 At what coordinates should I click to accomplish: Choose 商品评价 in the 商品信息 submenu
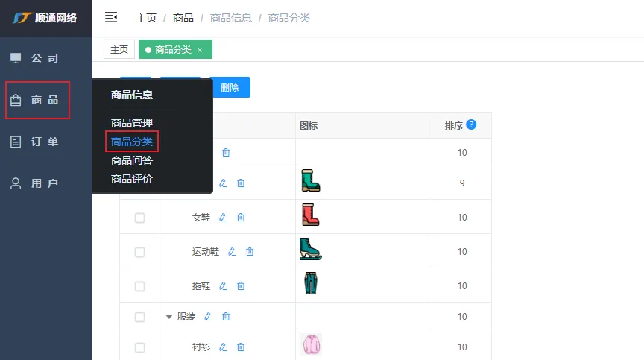132,179
